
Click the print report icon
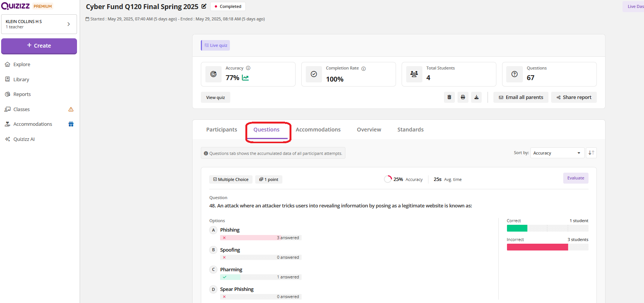[x=463, y=97]
